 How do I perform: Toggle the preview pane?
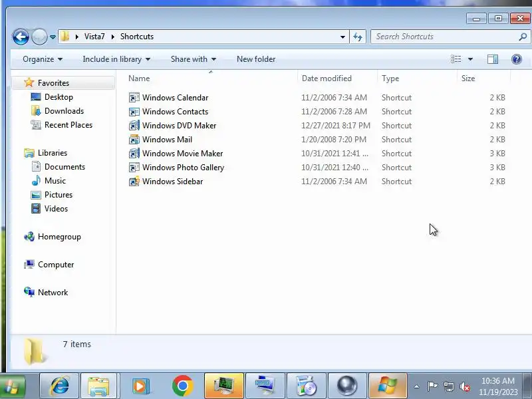tap(493, 59)
